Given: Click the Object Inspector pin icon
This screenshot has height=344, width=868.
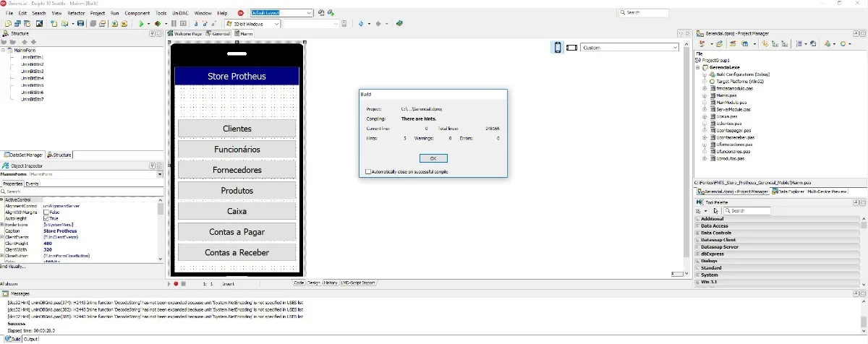Looking at the screenshot, I should click(x=153, y=166).
